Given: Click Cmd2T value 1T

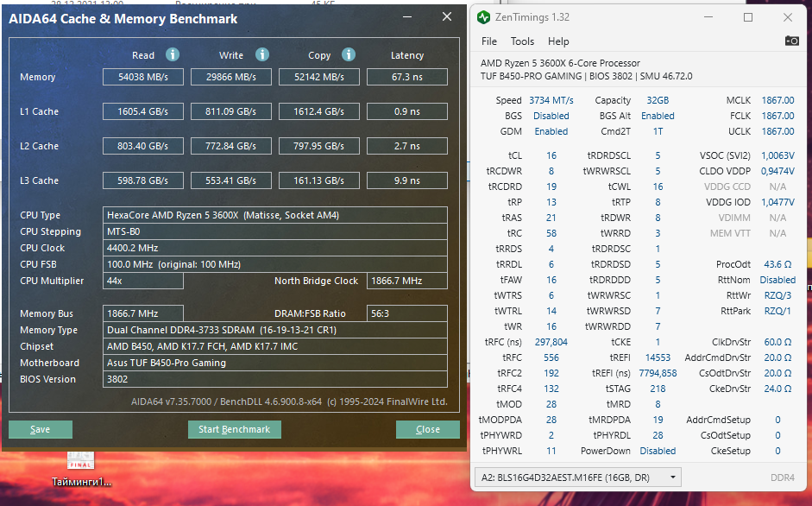Looking at the screenshot, I should [x=658, y=131].
